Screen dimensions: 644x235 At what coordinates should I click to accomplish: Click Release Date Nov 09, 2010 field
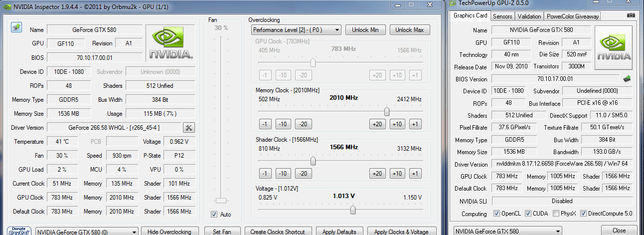pyautogui.click(x=510, y=67)
